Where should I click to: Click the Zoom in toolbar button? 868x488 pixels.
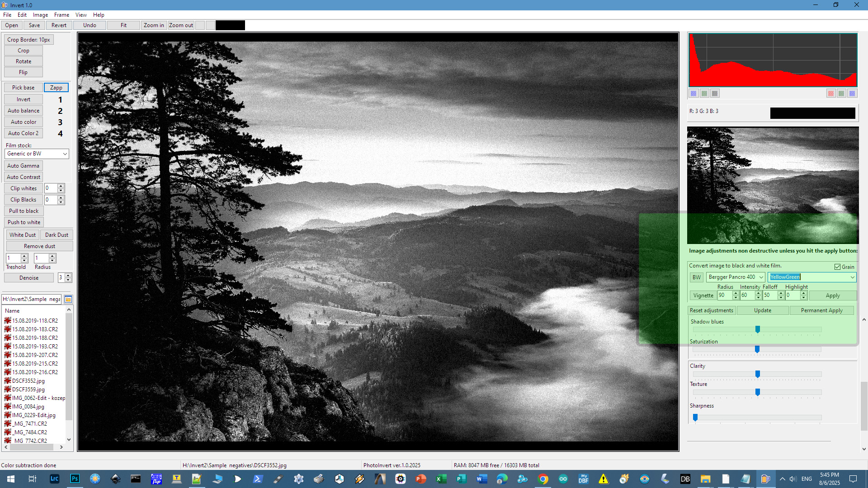pyautogui.click(x=154, y=25)
